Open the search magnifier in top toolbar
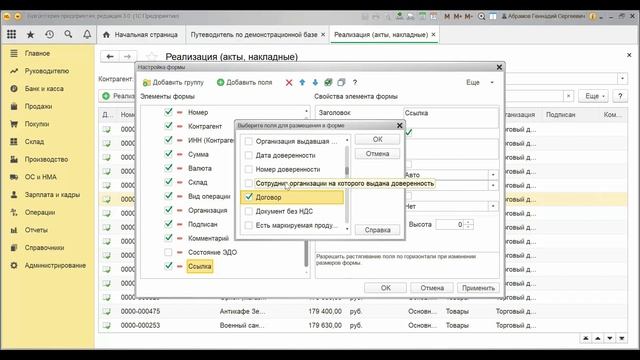 (68, 35)
